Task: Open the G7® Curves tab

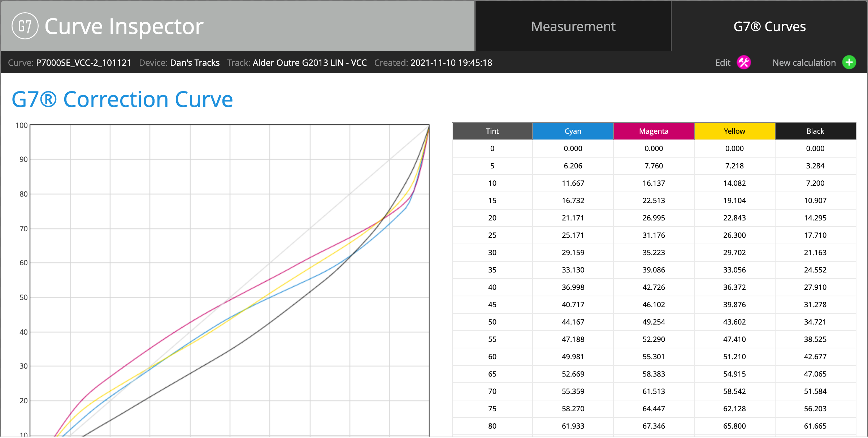Action: click(x=769, y=26)
